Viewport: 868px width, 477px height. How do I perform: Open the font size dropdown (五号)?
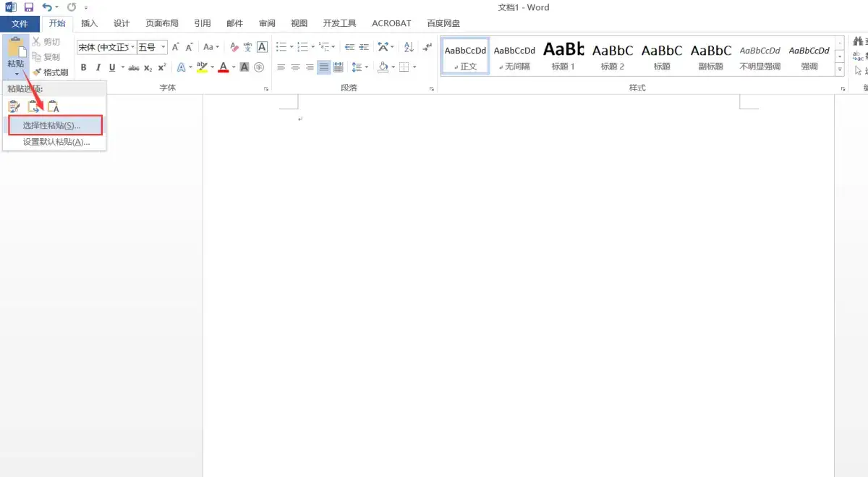point(163,47)
